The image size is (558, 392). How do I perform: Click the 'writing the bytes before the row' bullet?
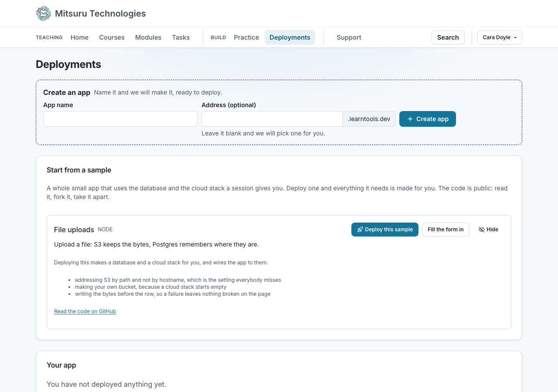click(x=173, y=294)
